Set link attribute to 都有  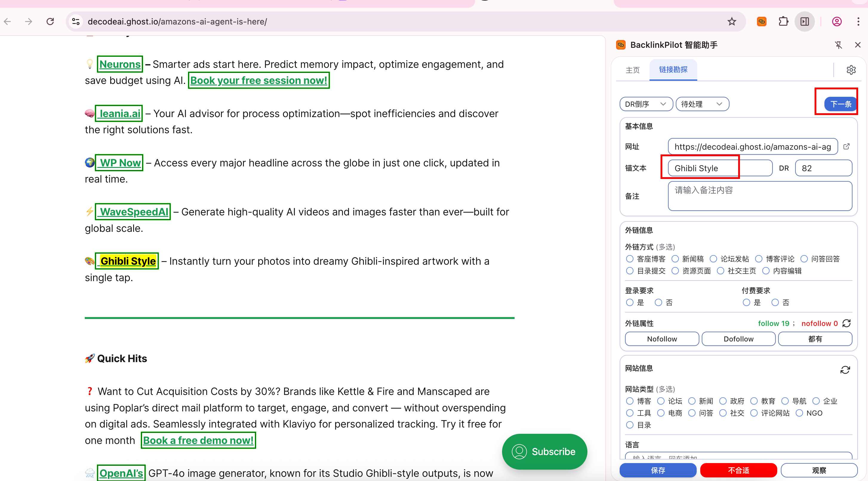(815, 339)
